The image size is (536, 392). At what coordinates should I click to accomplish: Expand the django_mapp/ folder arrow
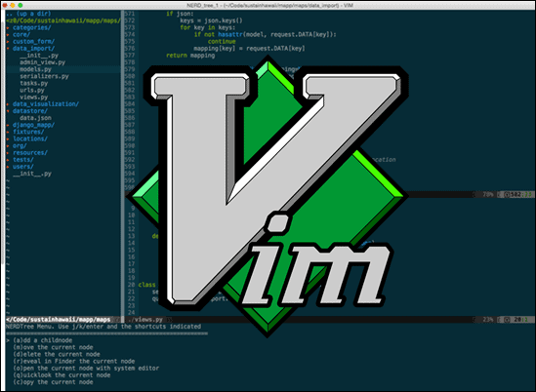pos(8,125)
